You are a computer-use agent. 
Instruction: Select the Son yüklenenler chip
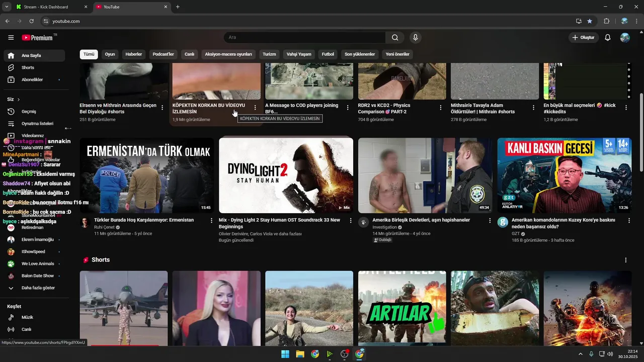pyautogui.click(x=360, y=54)
